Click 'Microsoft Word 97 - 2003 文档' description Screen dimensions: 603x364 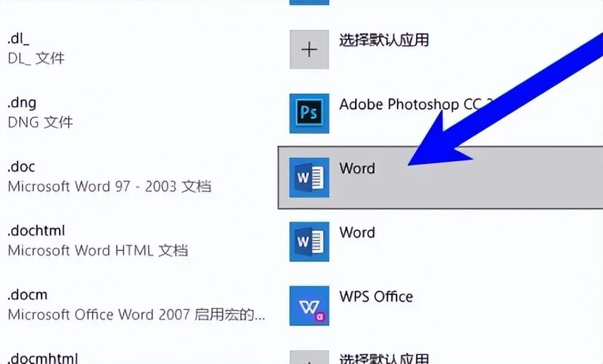click(x=110, y=187)
